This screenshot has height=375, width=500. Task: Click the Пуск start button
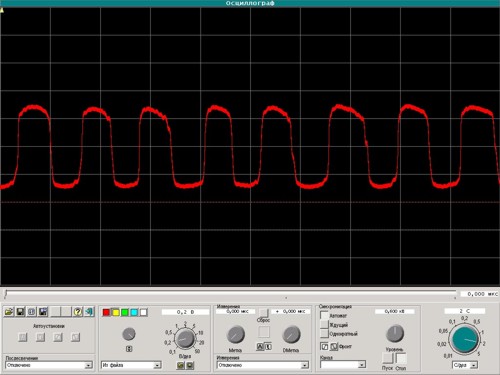tap(388, 358)
